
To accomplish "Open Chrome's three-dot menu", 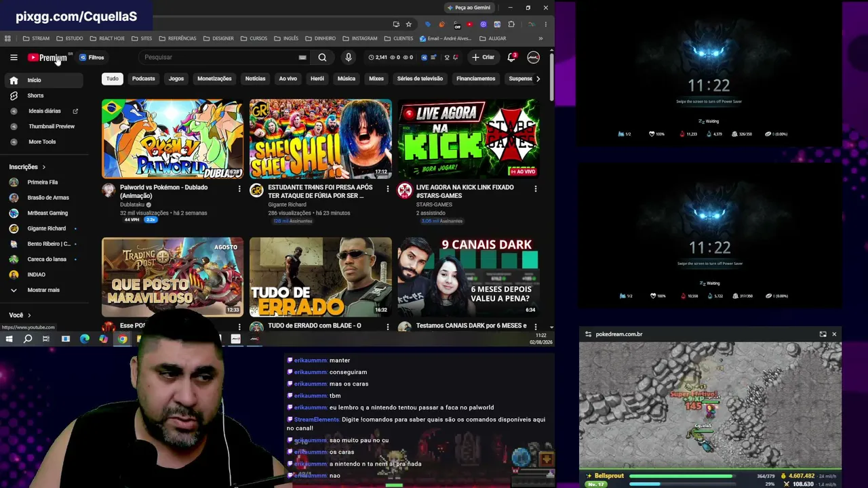I will [545, 24].
